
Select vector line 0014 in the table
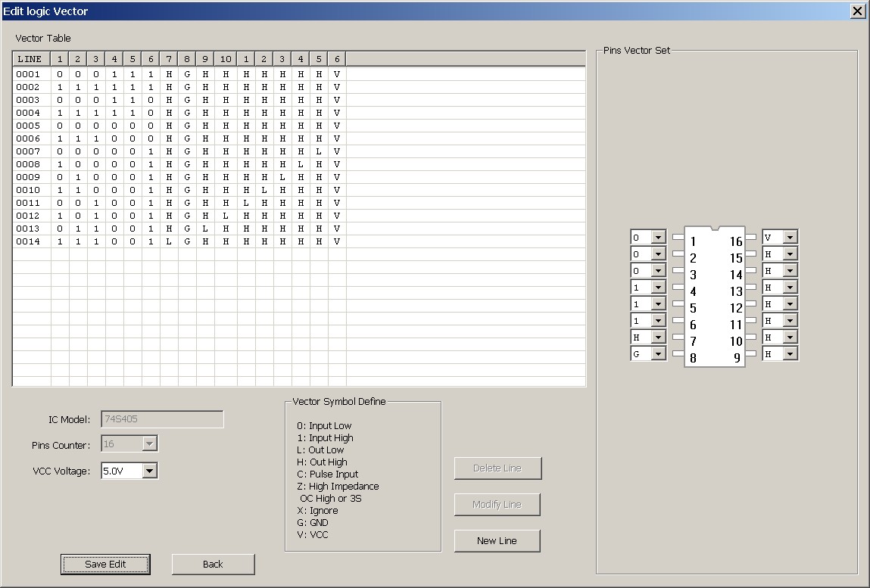(28, 241)
